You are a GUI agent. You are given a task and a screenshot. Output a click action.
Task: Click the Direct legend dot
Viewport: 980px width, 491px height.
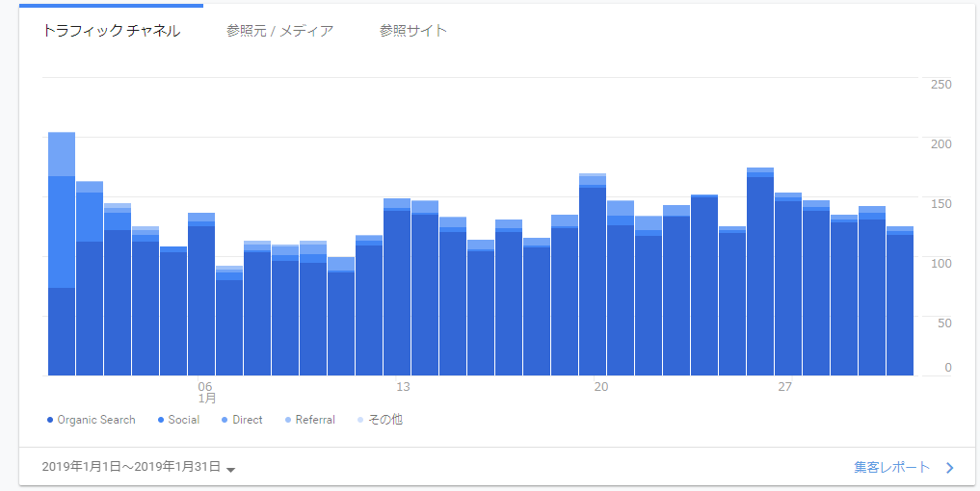[225, 421]
